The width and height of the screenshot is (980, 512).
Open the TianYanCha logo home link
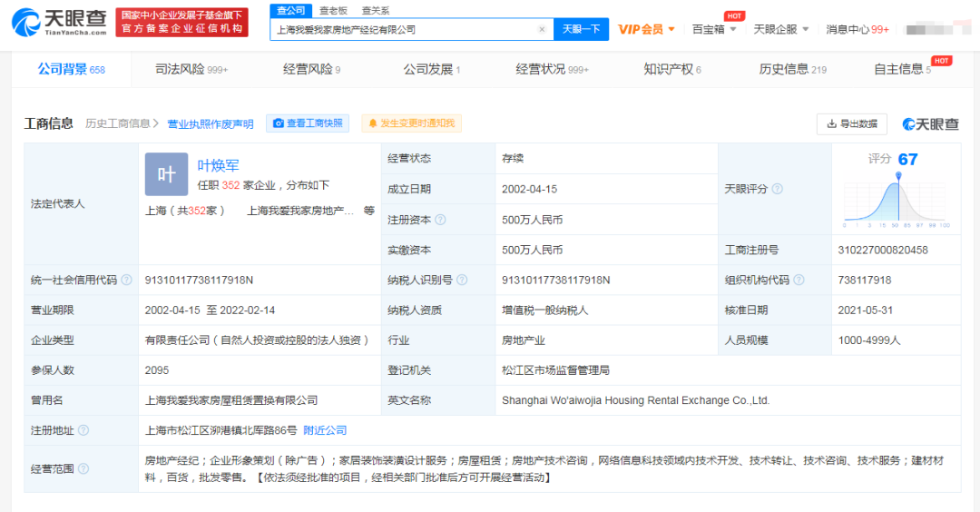click(59, 23)
